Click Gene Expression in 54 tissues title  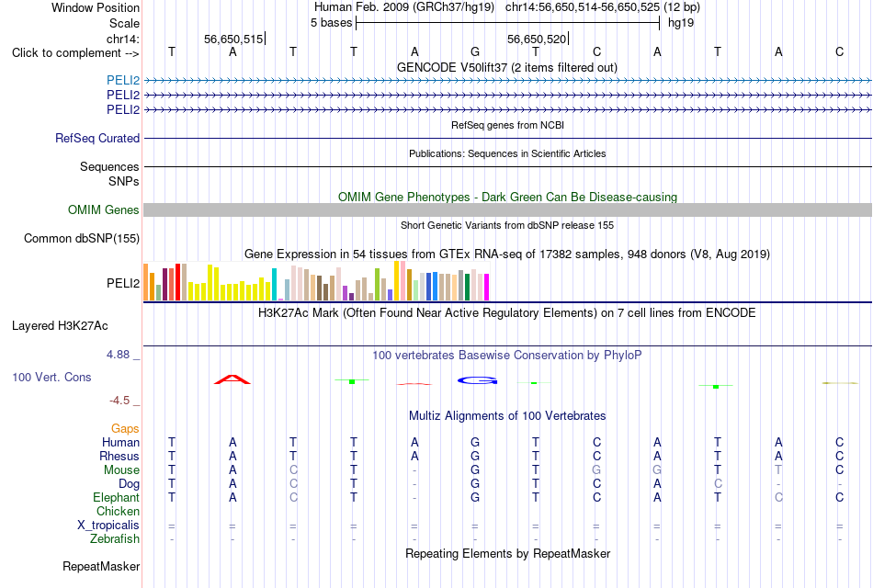[507, 254]
